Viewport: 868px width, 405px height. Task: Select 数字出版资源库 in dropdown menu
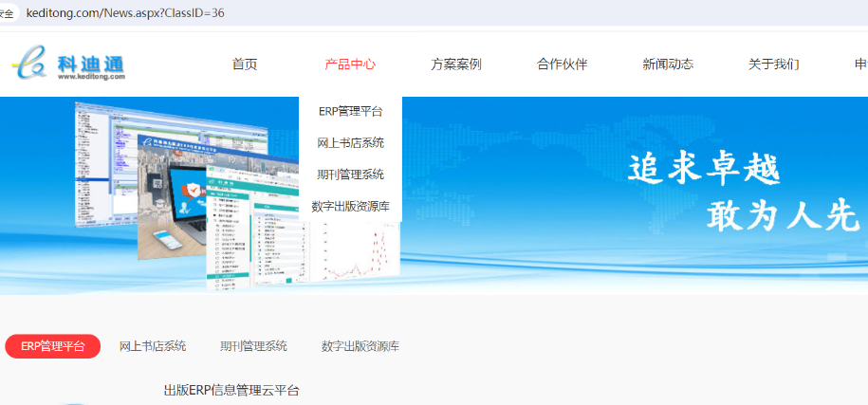[x=350, y=207]
